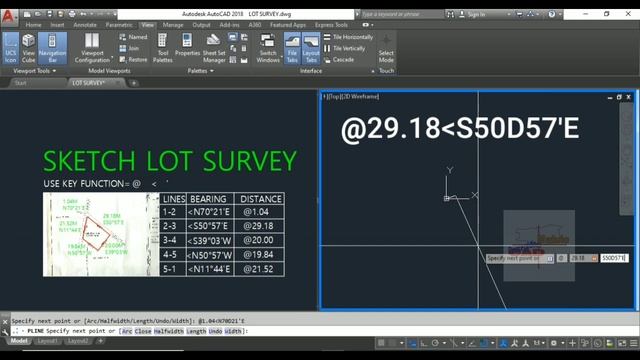Toggle grid display in status bar
This screenshot has width=640, height=360.
pos(381,343)
